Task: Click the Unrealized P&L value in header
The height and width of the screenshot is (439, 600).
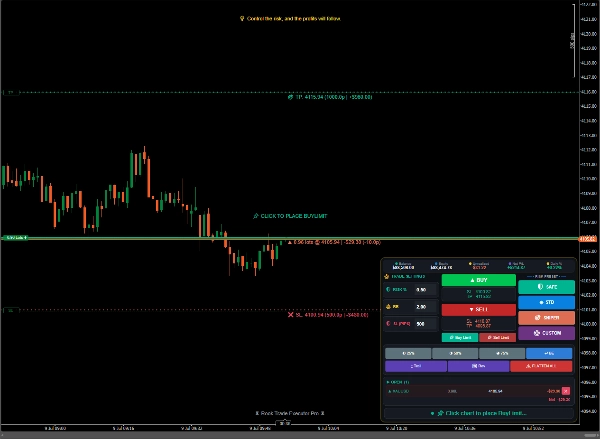Action: (x=479, y=268)
